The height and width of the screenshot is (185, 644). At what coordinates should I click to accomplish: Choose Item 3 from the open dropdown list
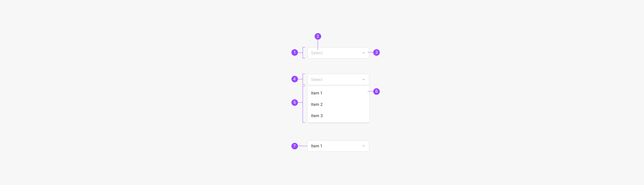click(317, 116)
